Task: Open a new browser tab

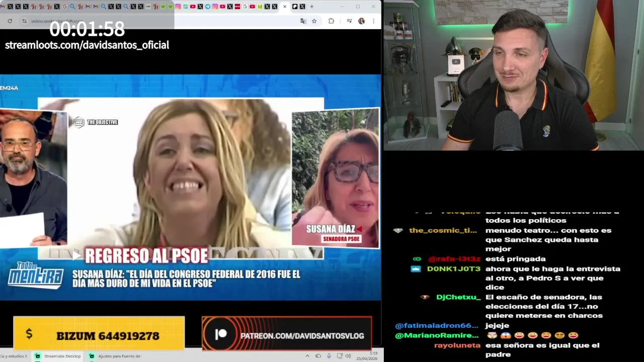Action: tap(311, 7)
